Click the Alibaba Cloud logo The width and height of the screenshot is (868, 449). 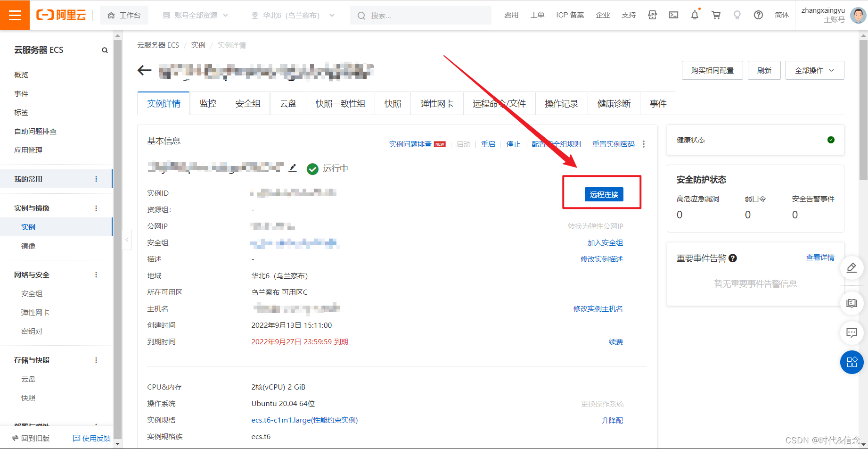pyautogui.click(x=61, y=15)
